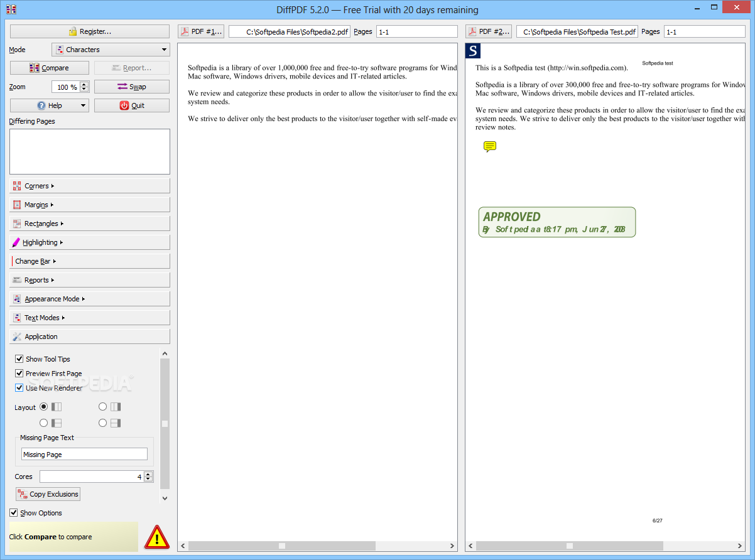Open the Help dropdown menu arrow

pyautogui.click(x=83, y=105)
